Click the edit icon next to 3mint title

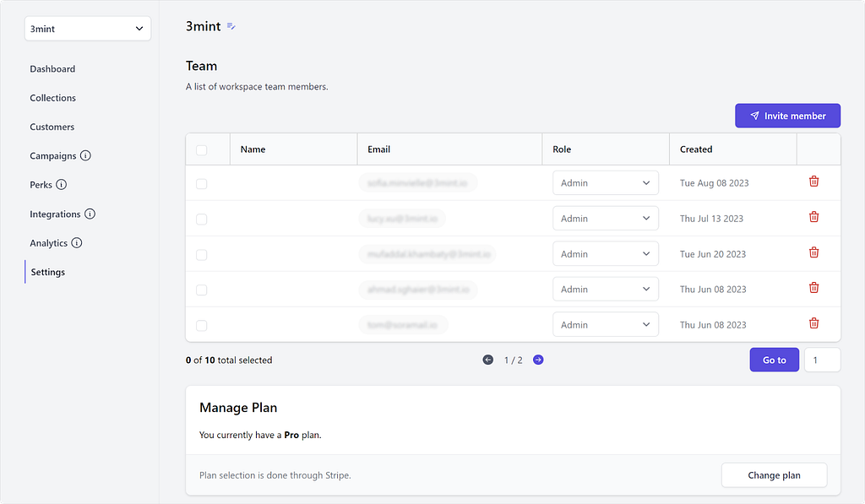coord(231,26)
